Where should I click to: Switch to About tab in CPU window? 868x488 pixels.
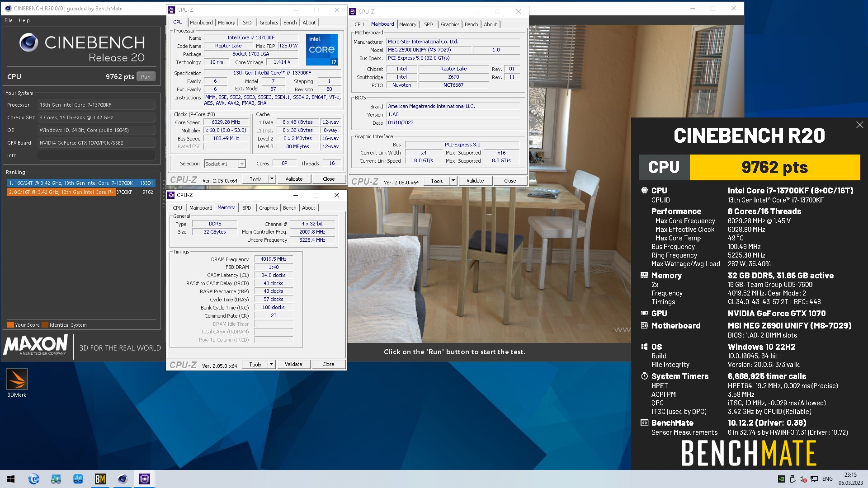coord(309,23)
